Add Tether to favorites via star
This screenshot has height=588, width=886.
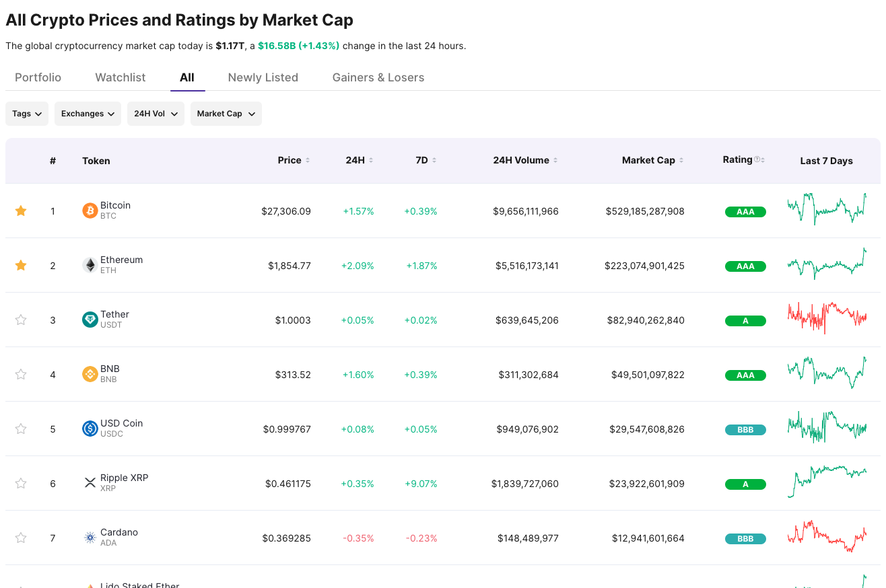(x=20, y=320)
